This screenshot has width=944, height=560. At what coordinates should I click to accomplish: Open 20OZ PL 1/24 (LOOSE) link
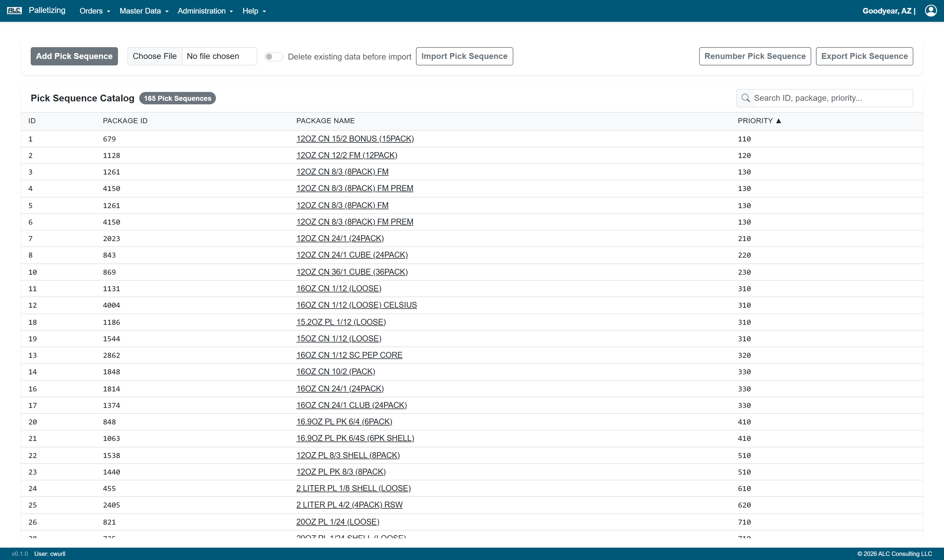click(338, 522)
